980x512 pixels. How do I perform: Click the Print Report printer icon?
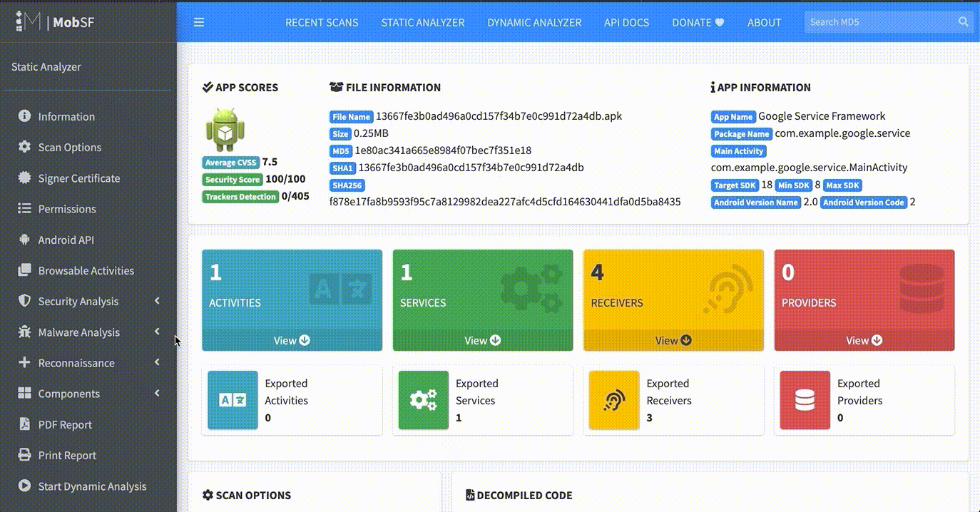(x=24, y=455)
